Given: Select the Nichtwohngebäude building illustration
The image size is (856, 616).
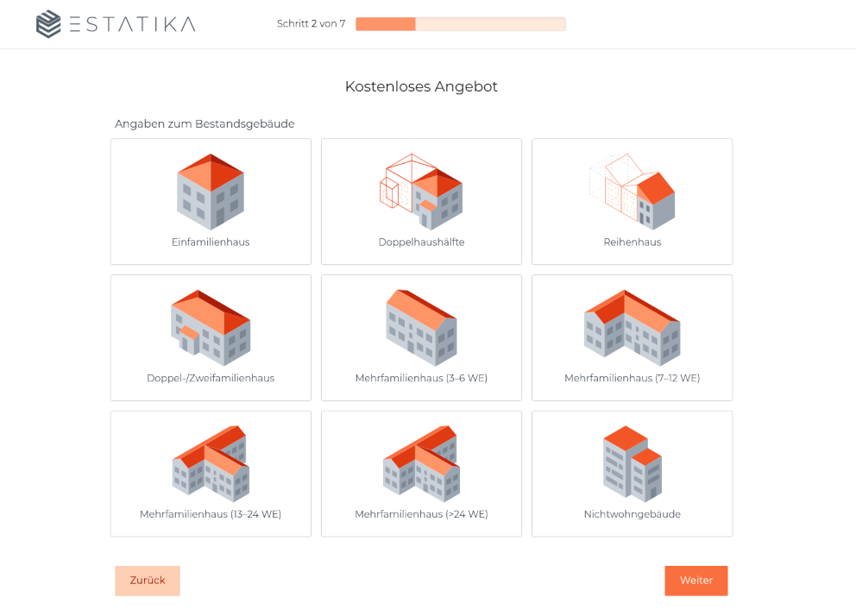Looking at the screenshot, I should pos(632,464).
